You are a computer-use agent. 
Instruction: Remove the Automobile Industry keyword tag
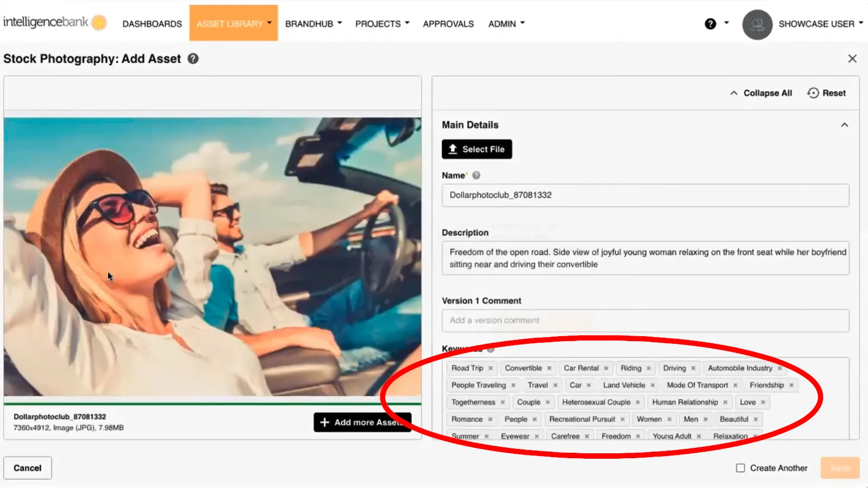click(780, 368)
